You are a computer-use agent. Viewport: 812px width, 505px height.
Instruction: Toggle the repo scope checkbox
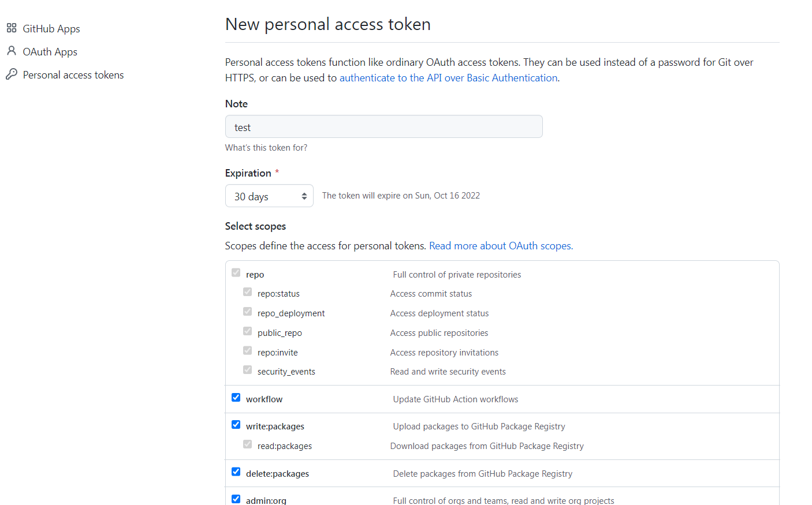(236, 272)
